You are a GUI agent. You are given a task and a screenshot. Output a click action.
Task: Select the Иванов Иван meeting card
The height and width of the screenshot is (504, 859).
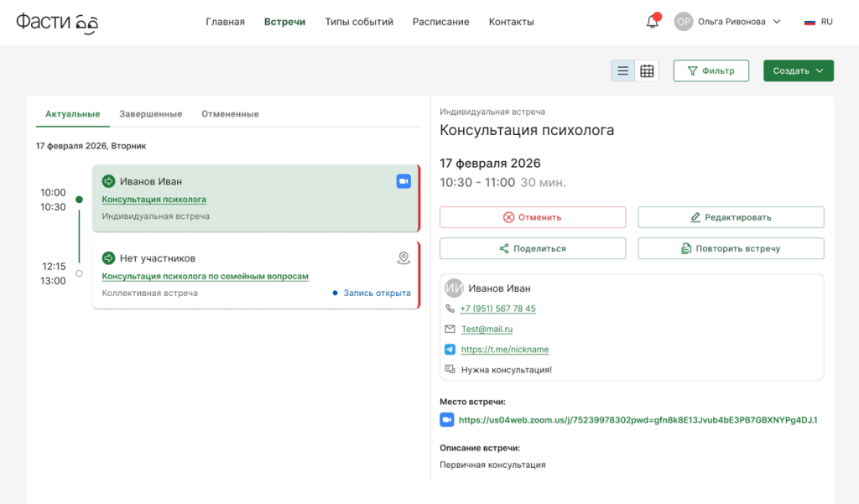(x=256, y=198)
